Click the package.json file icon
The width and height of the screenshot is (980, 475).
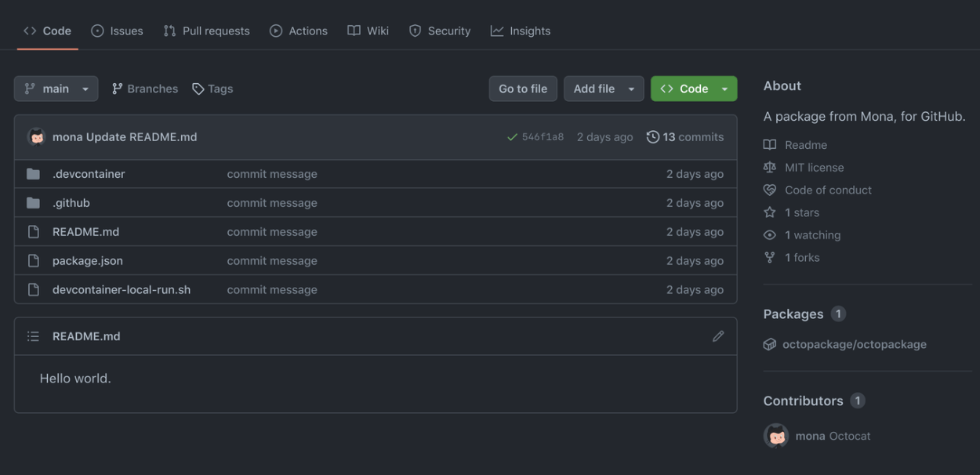pos(33,261)
